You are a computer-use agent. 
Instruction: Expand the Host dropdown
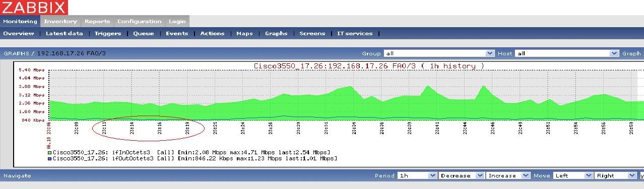pyautogui.click(x=566, y=53)
